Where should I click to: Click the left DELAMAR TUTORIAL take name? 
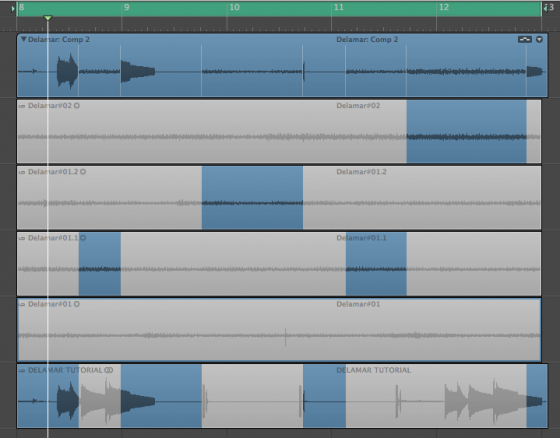point(65,370)
